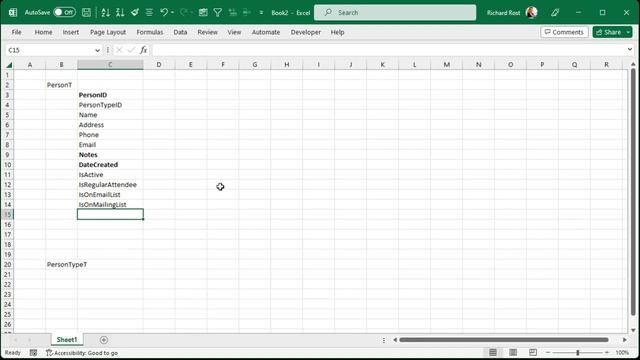
Task: Click the Comments button
Action: 564,32
